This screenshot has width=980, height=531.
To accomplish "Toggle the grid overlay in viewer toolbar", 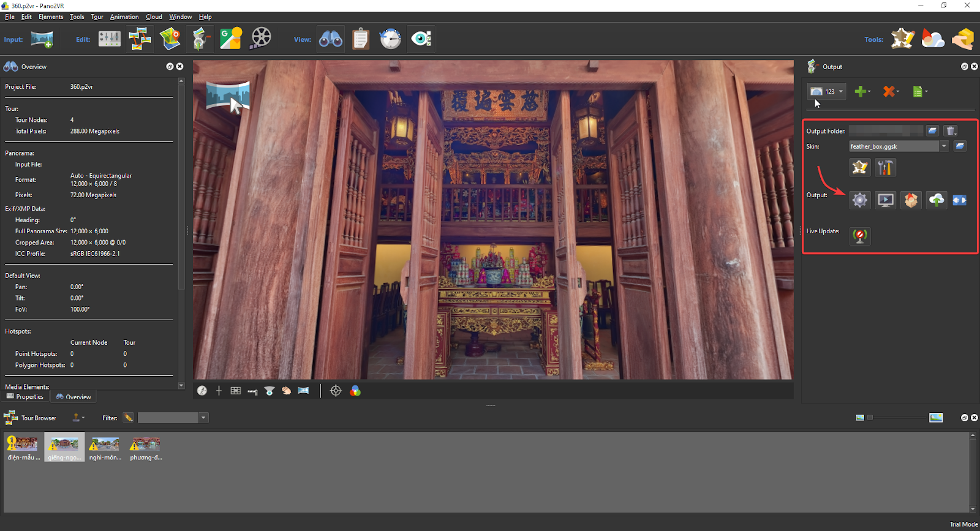I will coord(236,391).
